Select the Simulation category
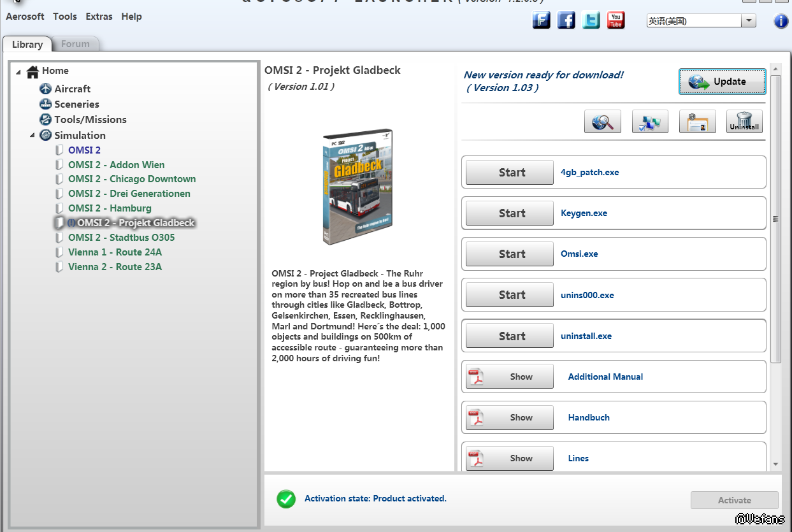 [x=80, y=135]
